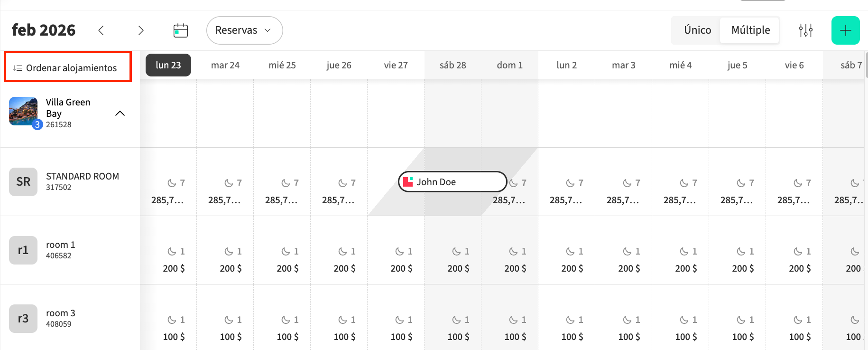Click the STANDARD ROOM SR avatar icon
This screenshot has height=350, width=868.
click(23, 182)
